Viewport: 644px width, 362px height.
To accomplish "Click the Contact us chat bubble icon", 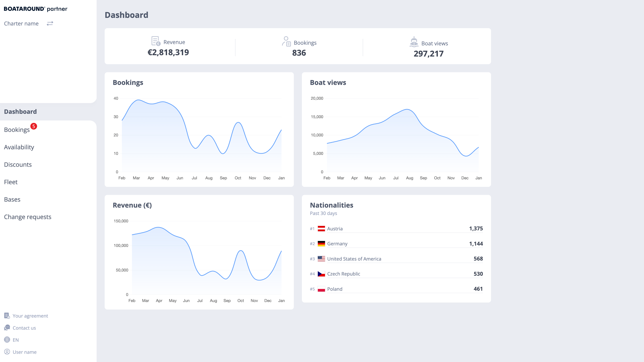I will tap(7, 328).
